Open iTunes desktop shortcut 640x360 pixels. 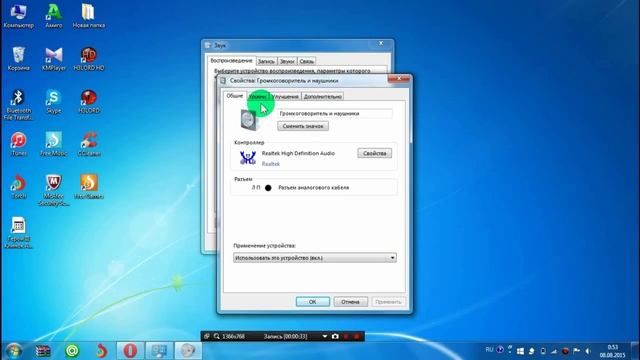pos(18,144)
